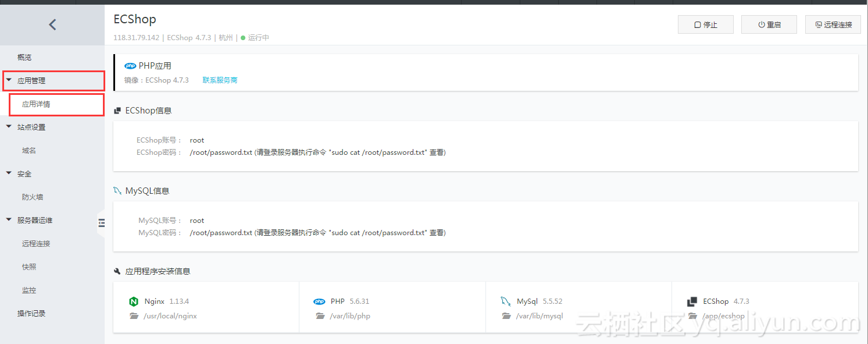868x344 pixels.
Task: Click the ECShop信息 section icon
Action: pyautogui.click(x=117, y=111)
